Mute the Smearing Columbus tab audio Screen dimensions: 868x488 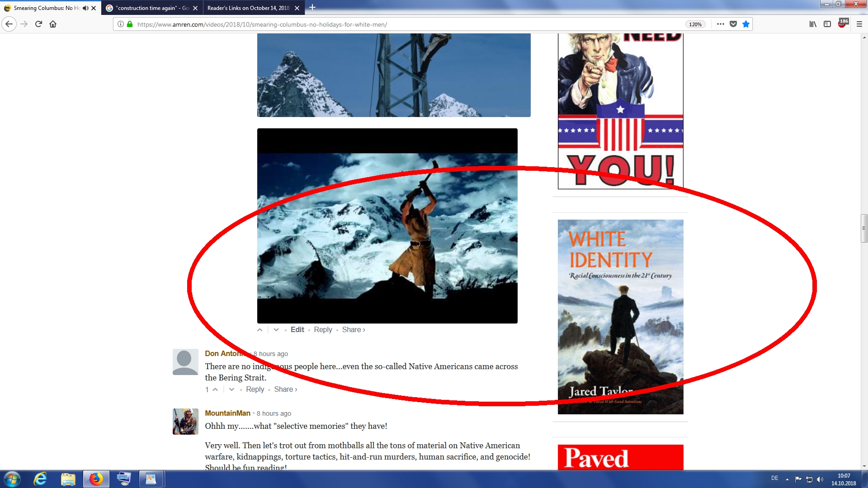(85, 8)
